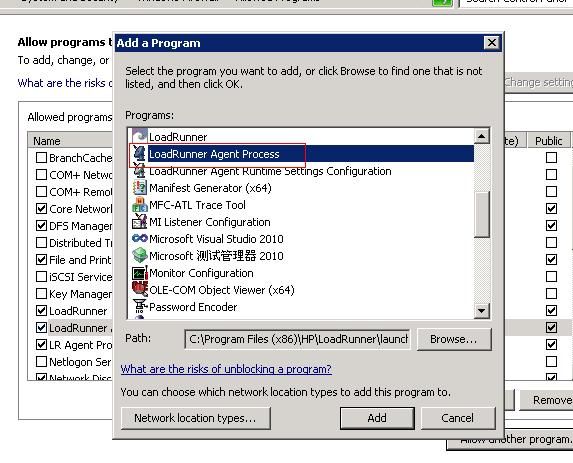This screenshot has height=463, width=573.
Task: Select Microsoft 测试管理器 2010 entry
Action: tap(216, 256)
